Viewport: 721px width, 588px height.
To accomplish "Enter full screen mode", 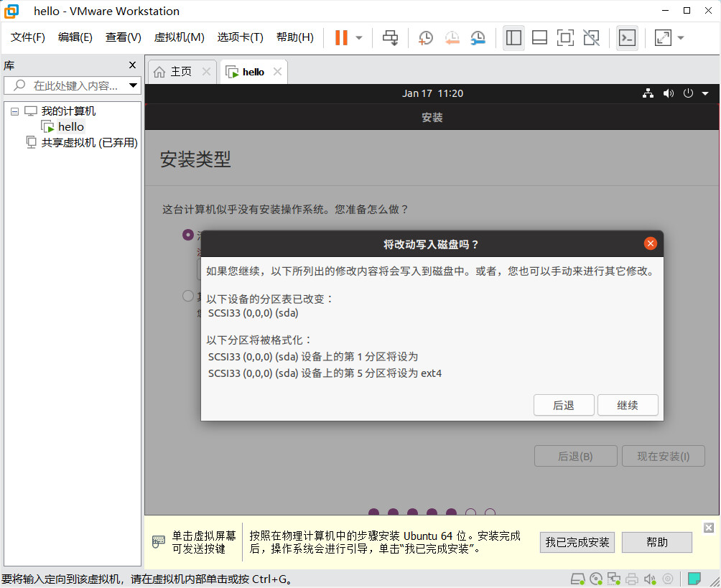I will click(565, 38).
